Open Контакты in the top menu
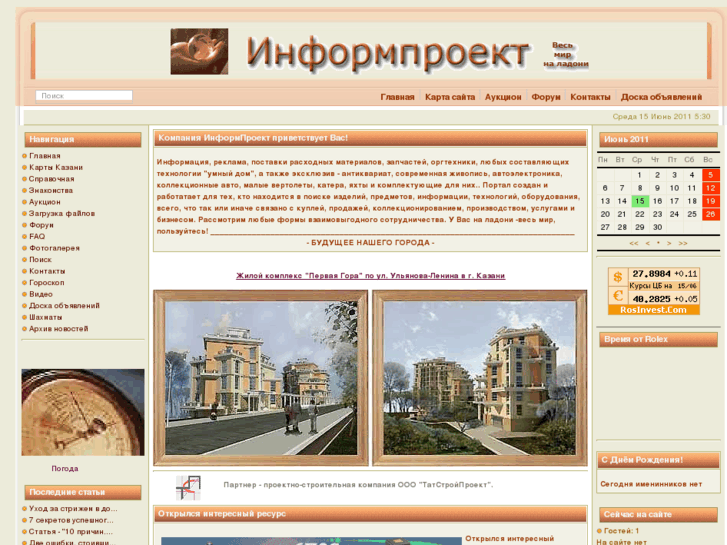727x545 pixels. click(590, 97)
